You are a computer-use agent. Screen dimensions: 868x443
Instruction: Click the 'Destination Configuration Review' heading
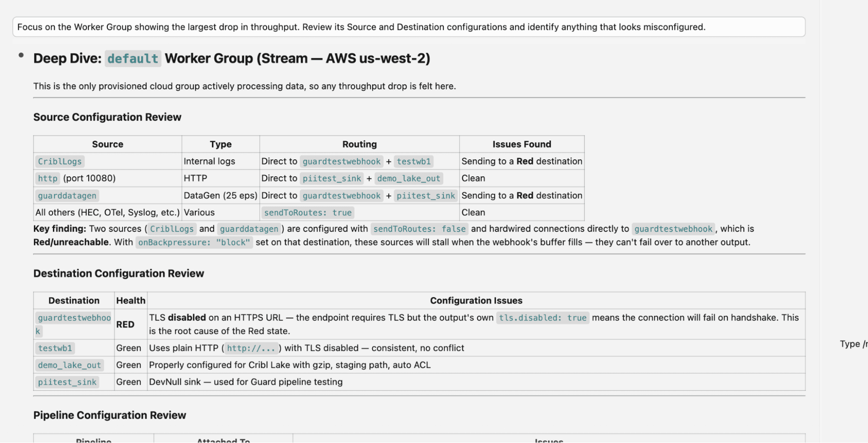(x=119, y=273)
